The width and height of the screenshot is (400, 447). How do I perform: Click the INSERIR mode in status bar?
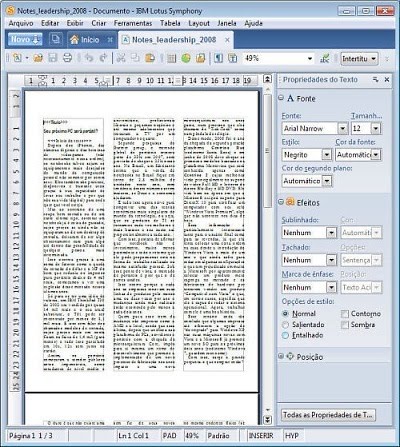coord(261,436)
